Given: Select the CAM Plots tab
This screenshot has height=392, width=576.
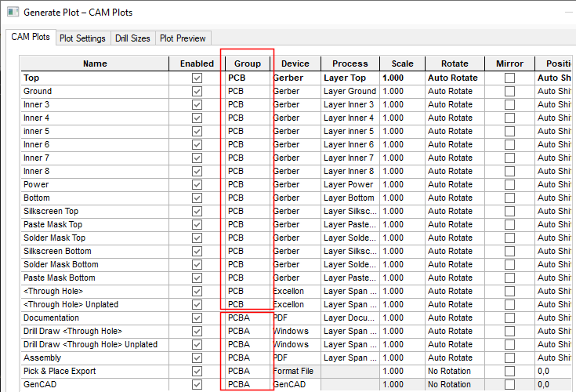Looking at the screenshot, I should [31, 38].
